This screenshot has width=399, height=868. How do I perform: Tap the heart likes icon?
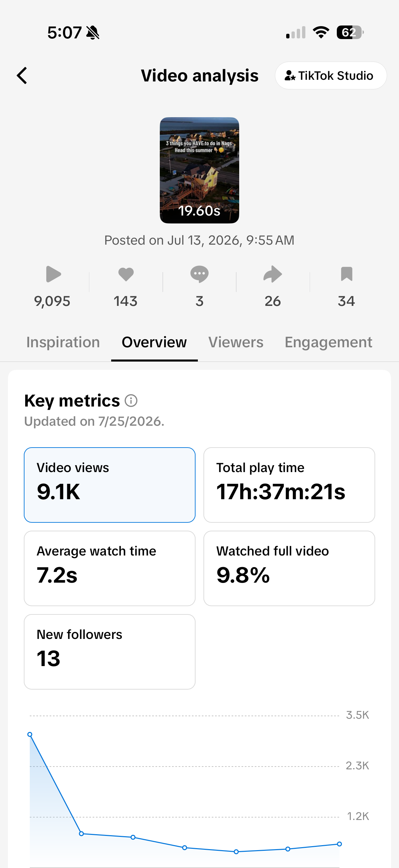pos(126,274)
